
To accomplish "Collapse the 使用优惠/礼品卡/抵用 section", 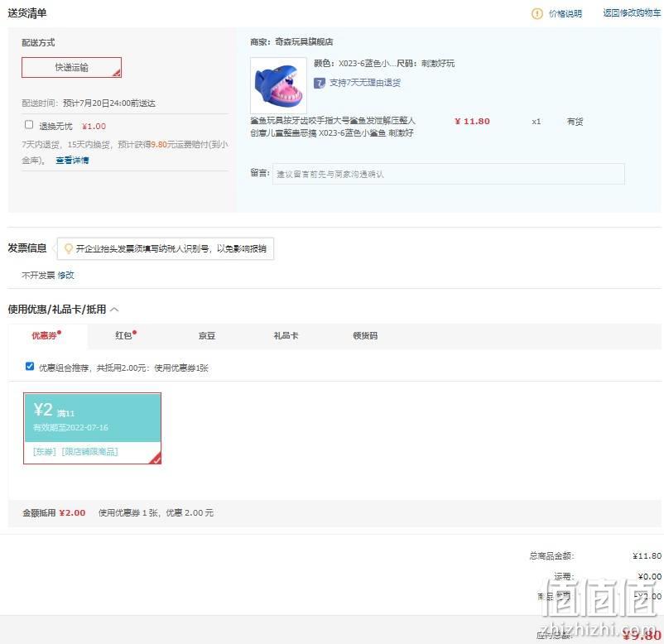I will [x=114, y=310].
